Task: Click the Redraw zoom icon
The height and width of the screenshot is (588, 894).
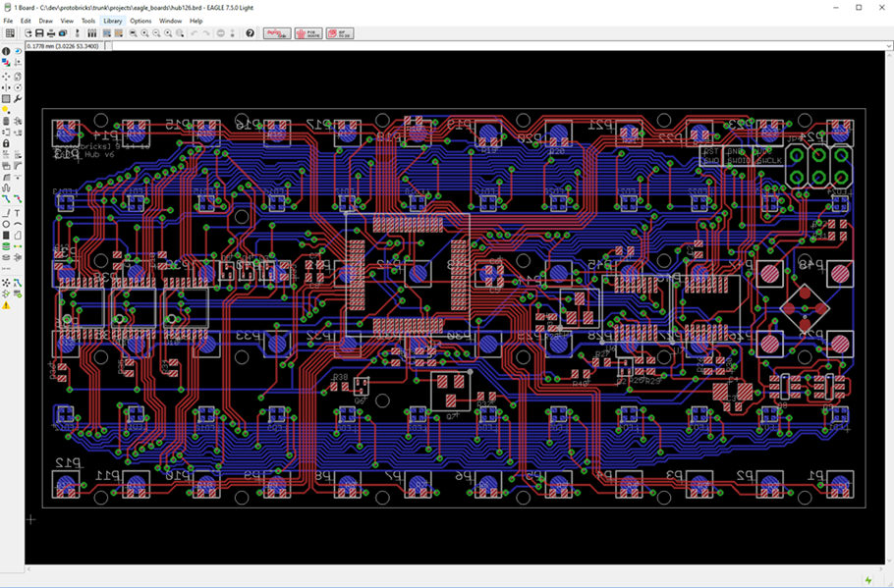Action: [x=168, y=33]
